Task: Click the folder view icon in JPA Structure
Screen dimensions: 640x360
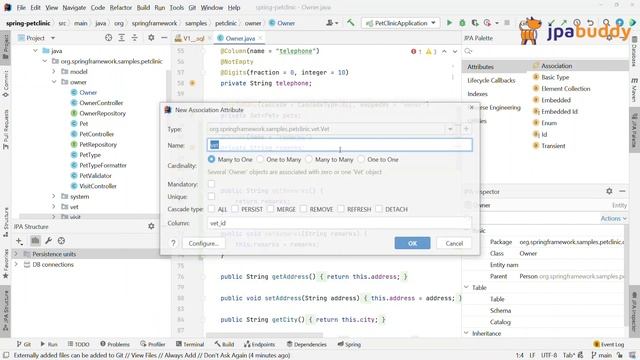Action: (35, 241)
